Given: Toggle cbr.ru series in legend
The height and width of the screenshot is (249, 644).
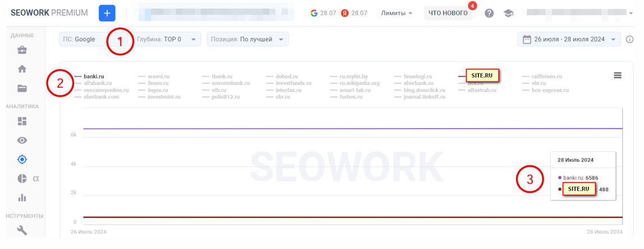Looking at the screenshot, I should tap(278, 97).
